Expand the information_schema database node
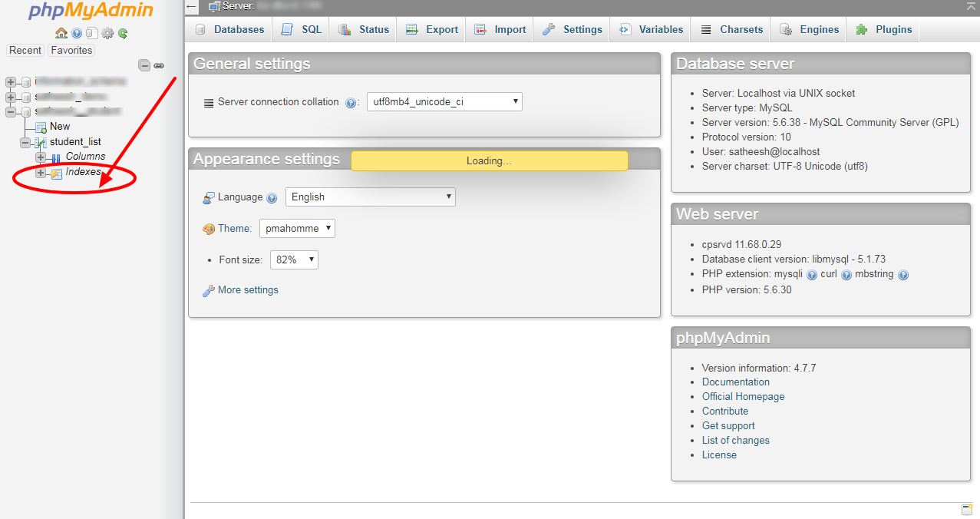The image size is (980, 519). click(10, 81)
